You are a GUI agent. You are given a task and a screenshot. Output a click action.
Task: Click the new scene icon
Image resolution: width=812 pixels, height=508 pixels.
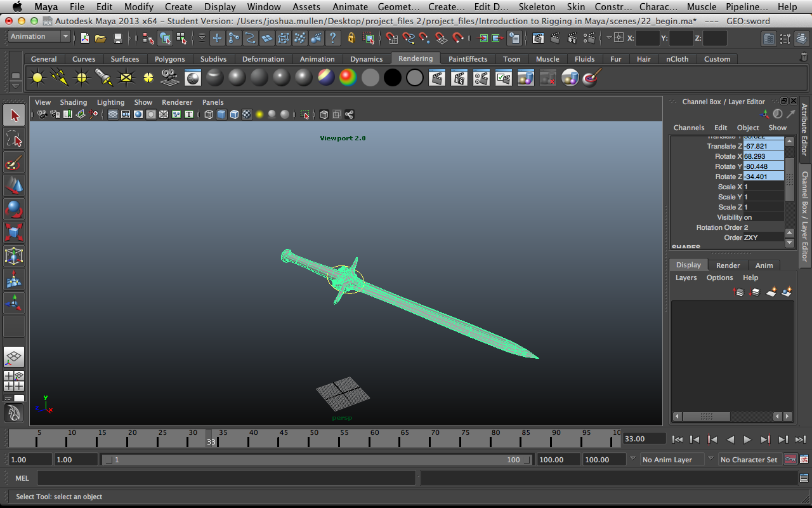84,38
